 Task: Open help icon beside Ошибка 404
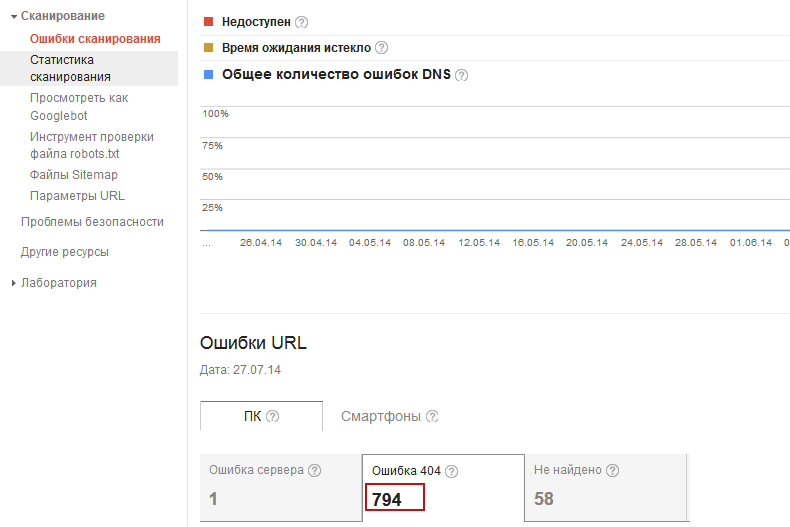pyautogui.click(x=451, y=471)
